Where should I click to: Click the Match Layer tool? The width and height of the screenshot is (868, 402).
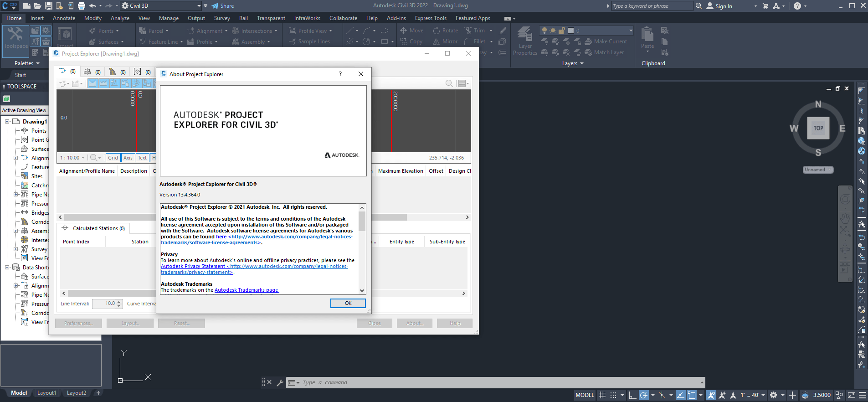pyautogui.click(x=604, y=52)
